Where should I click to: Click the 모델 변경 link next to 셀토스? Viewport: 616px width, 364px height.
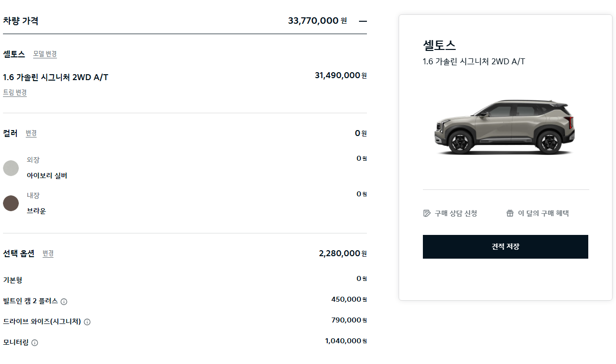pos(45,54)
